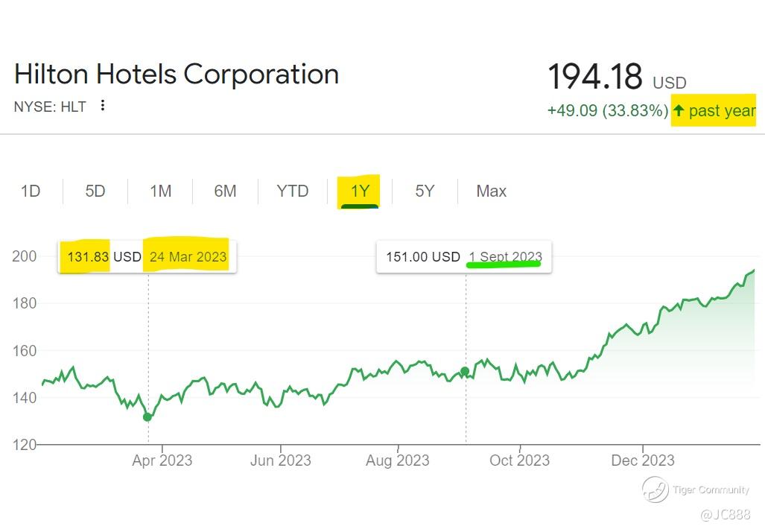
Task: Click the Dec 2023 axis label
Action: 643,460
